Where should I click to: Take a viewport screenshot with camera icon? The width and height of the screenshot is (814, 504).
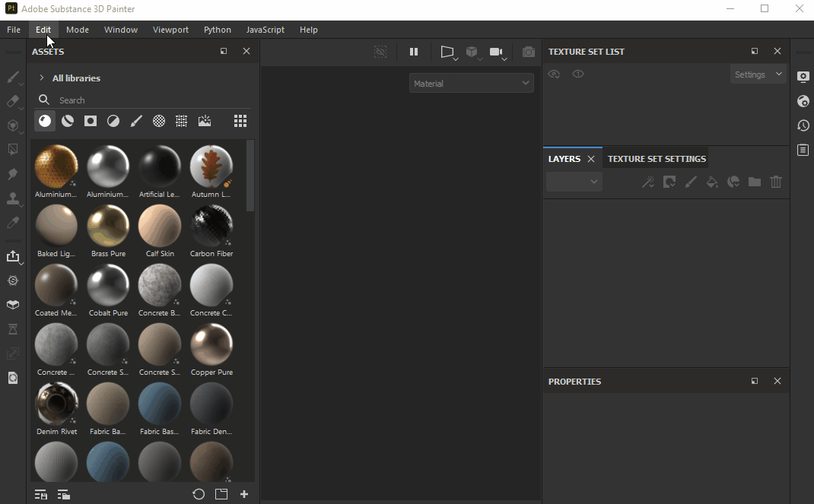tap(529, 52)
